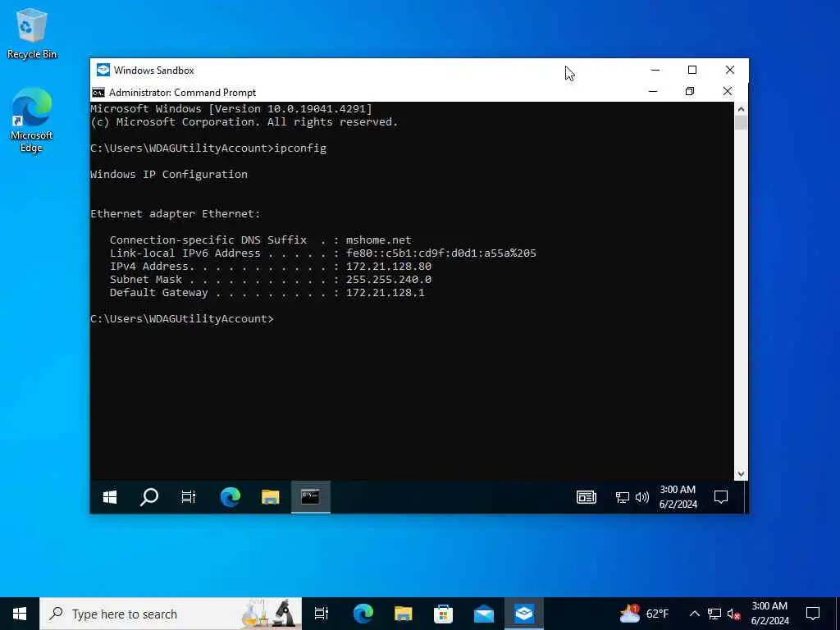This screenshot has height=630, width=840.
Task: Click the Microsoft Corporation copyright line
Action: point(244,122)
